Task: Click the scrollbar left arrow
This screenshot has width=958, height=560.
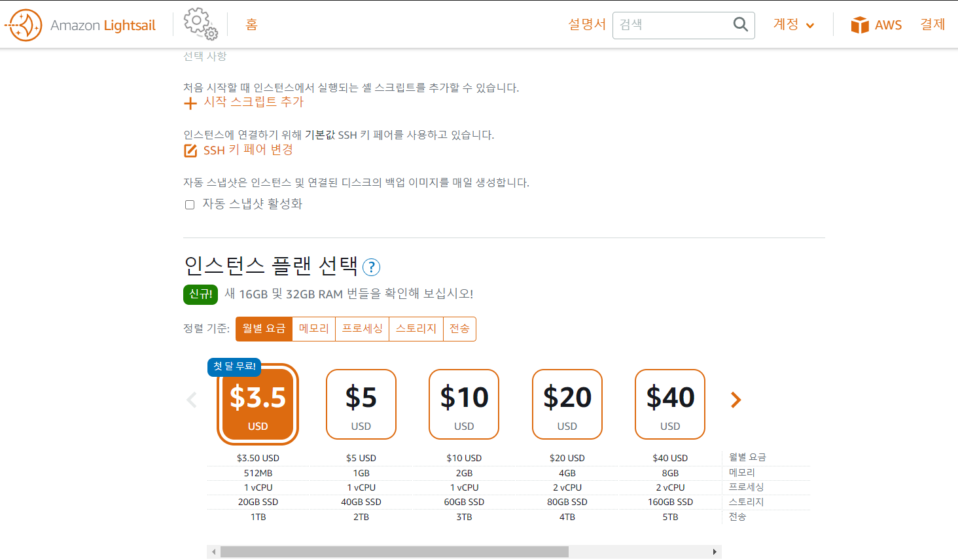Action: click(213, 552)
